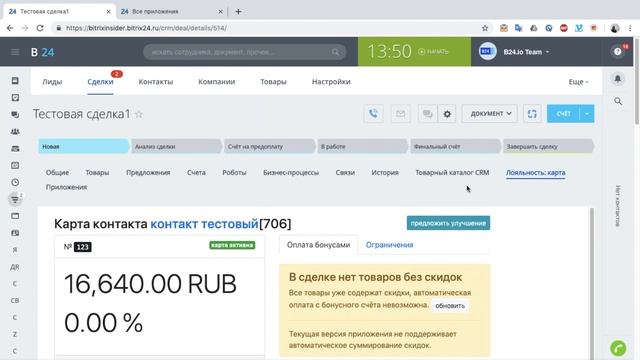Open the browser three-dot menu
This screenshot has height=360, width=640.
click(x=630, y=28)
